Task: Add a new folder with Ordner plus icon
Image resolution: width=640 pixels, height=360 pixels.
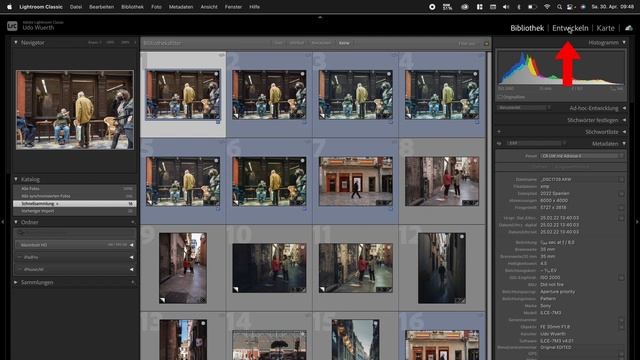Action: 133,222
